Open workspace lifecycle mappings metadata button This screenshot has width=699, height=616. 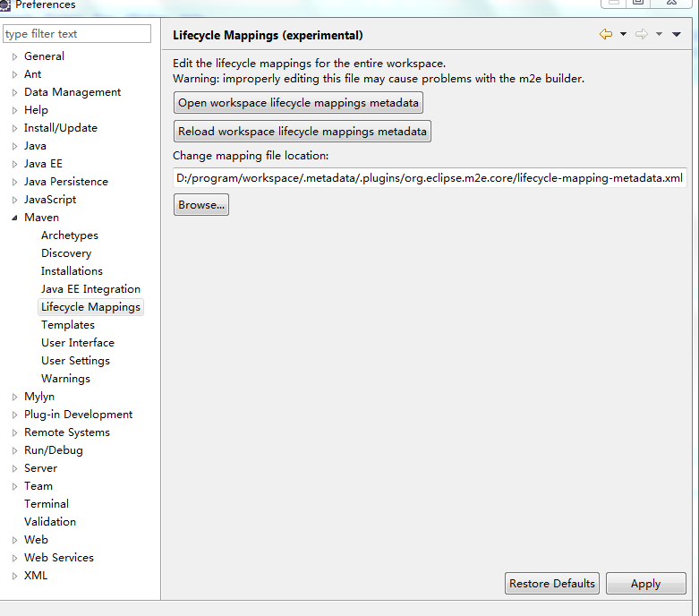(x=298, y=103)
